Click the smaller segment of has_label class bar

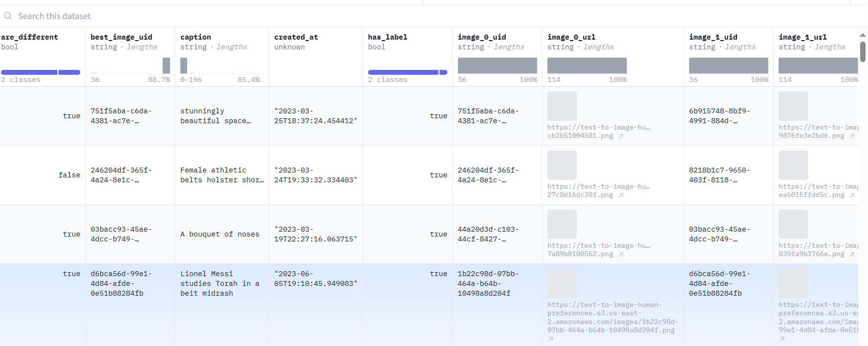(x=443, y=72)
